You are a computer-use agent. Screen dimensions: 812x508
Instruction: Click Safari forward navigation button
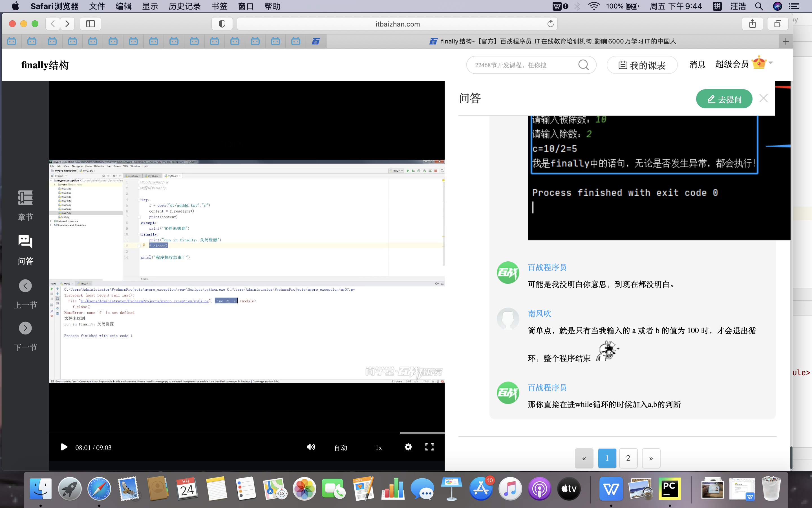coord(67,23)
